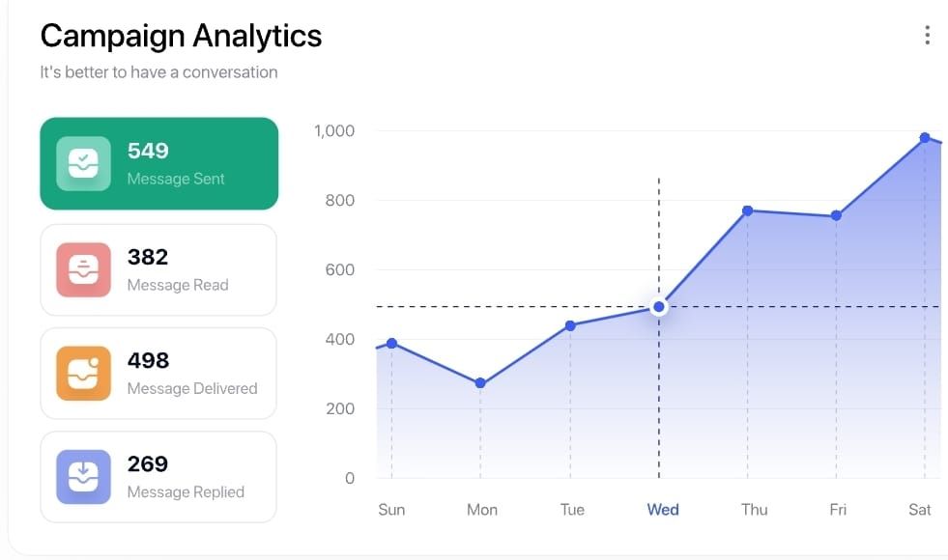
Task: Click the Tue data point on chart
Action: (570, 325)
